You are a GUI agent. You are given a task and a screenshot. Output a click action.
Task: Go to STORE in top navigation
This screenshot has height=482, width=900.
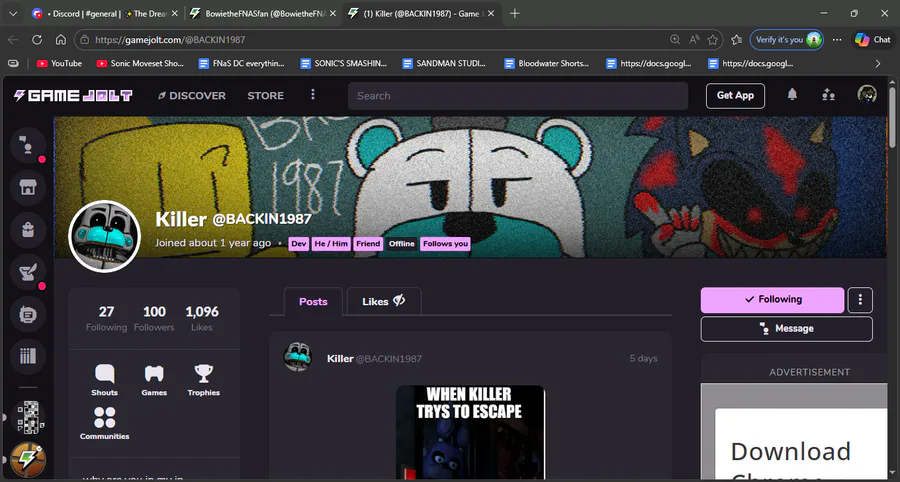coord(265,96)
